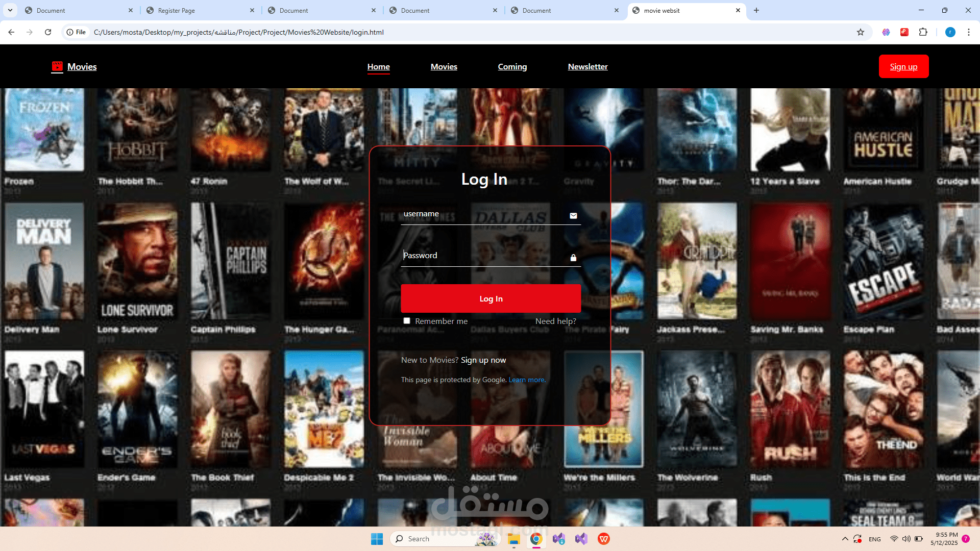The image size is (980, 551).
Task: Click the 47 Ronin title text
Action: [209, 181]
